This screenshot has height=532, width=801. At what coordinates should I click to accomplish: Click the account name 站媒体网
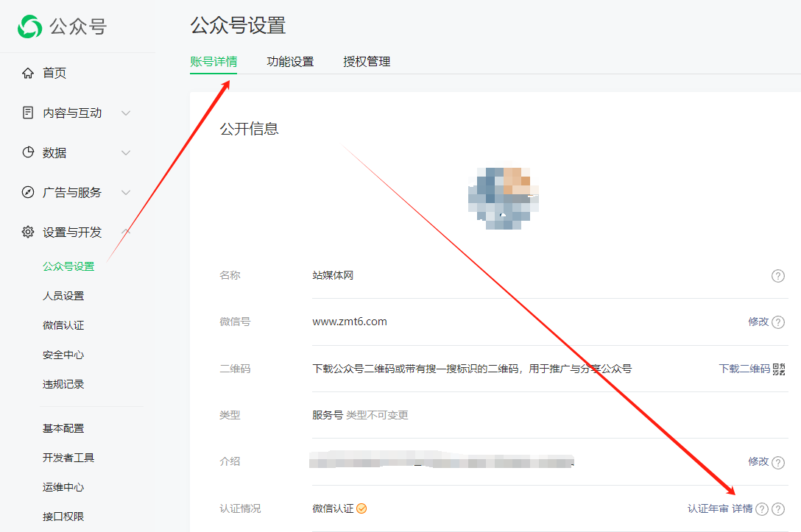(333, 275)
